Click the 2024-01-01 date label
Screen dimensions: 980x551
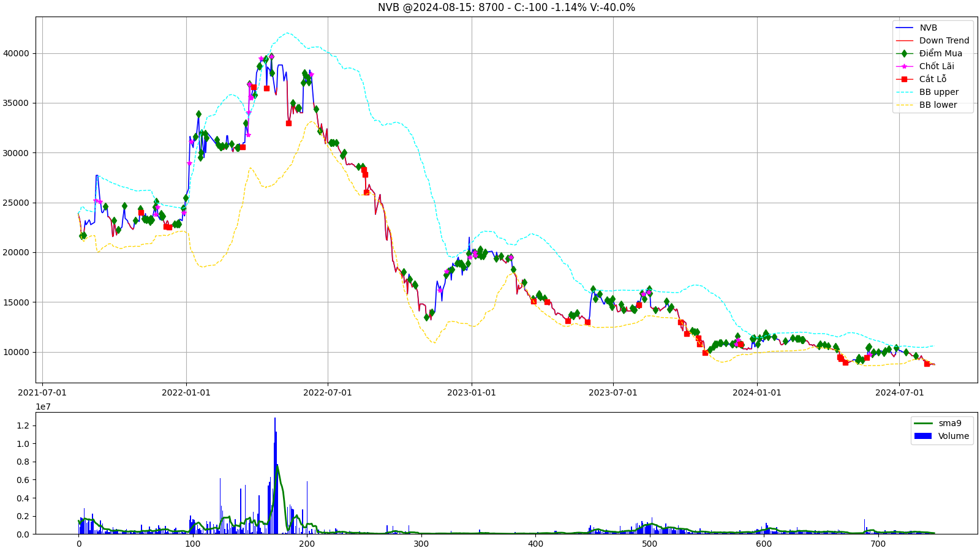pos(757,392)
